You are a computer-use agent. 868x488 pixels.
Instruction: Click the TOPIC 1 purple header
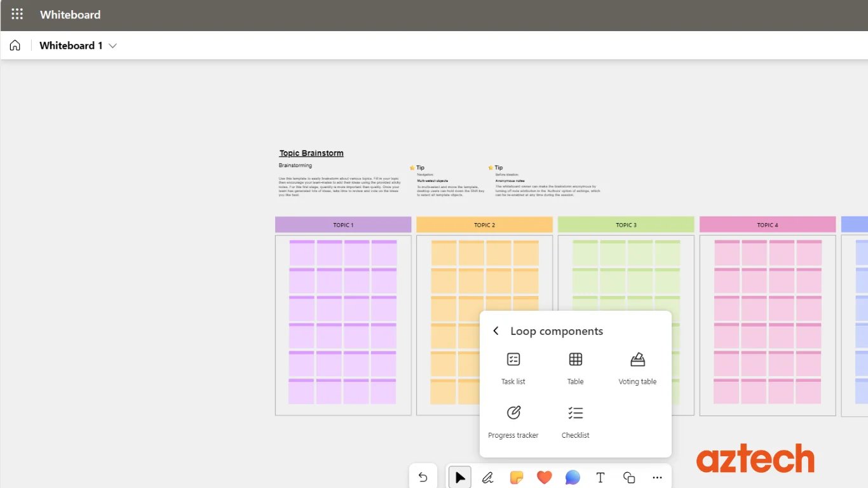[343, 225]
